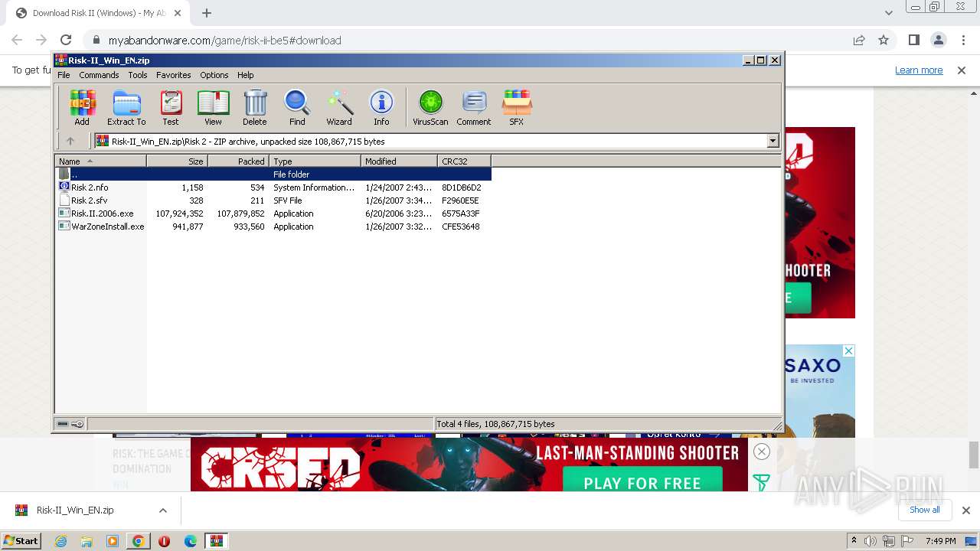The width and height of the screenshot is (980, 551).
Task: Open the Commands menu
Action: (99, 75)
